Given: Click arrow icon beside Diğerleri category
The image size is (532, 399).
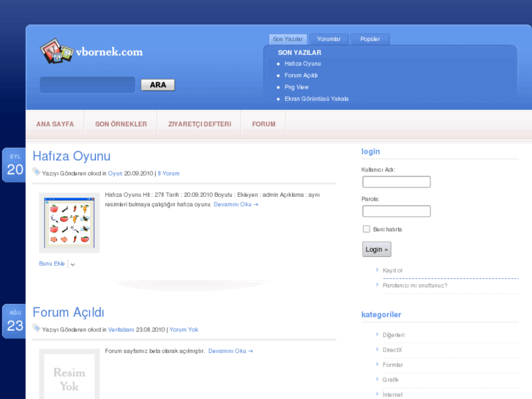Looking at the screenshot, I should point(378,334).
